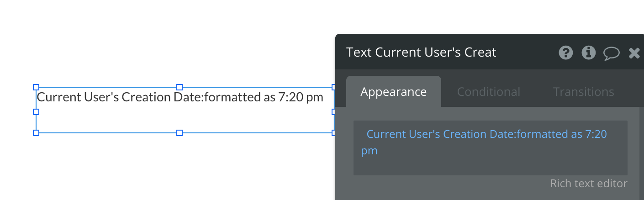The height and width of the screenshot is (200, 644).
Task: Click the right-middle resize handle
Action: point(333,111)
